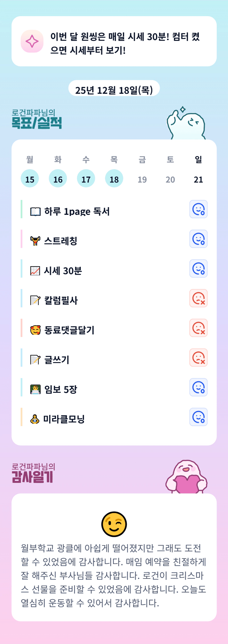Click the success face icon for 미라클모닝
Image resolution: width=228 pixels, height=644 pixels.
(x=198, y=417)
